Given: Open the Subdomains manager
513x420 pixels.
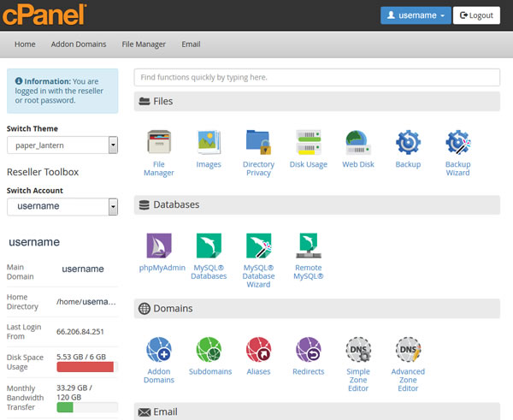Looking at the screenshot, I should point(209,351).
